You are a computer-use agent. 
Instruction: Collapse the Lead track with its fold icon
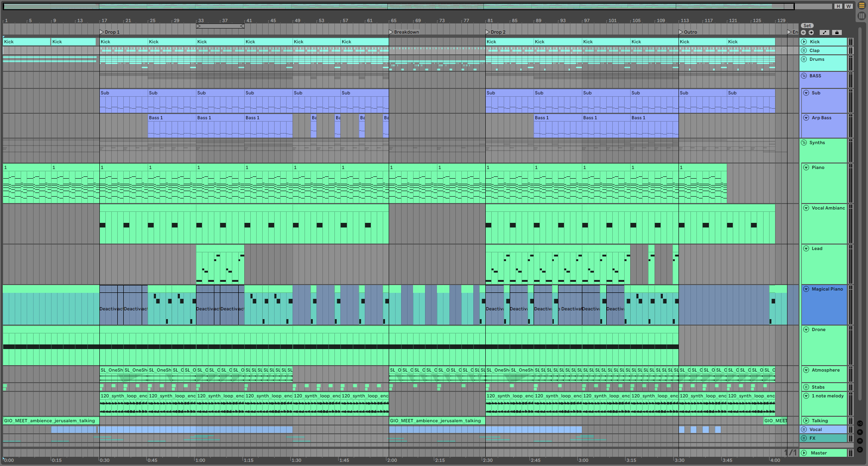pyautogui.click(x=806, y=249)
